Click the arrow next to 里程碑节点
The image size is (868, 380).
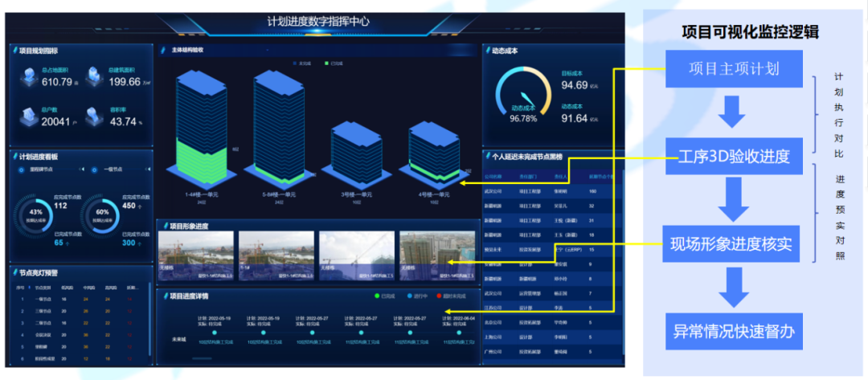coord(83,170)
